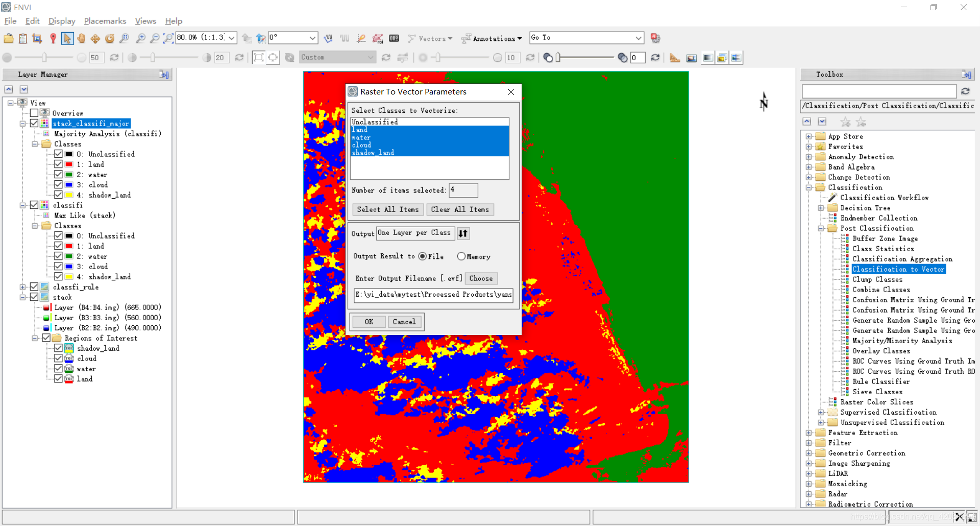Viewport: 980px width, 526px height.
Task: Click the red gear notifications icon
Action: coord(655,38)
